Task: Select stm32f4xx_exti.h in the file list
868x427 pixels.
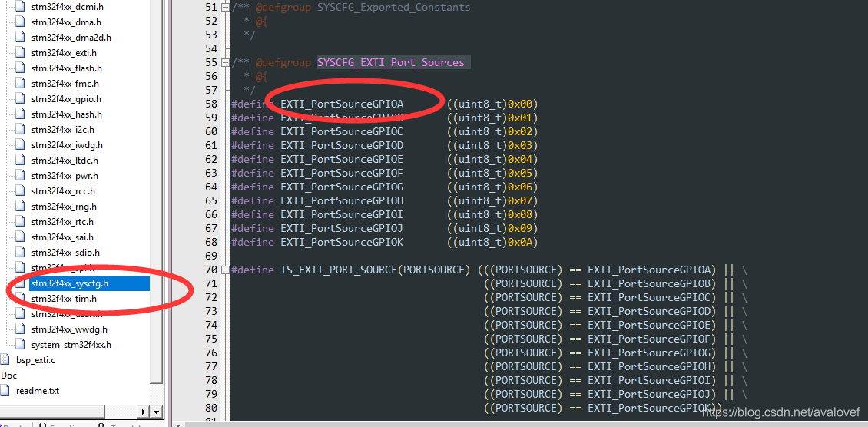Action: 64,53
